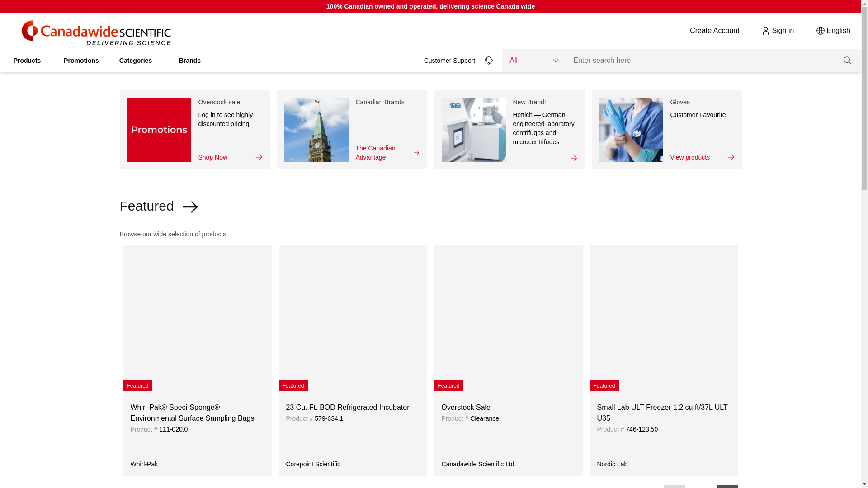Viewport: 868px width, 488px height.
Task: Click the New Brand! card heading
Action: 529,102
